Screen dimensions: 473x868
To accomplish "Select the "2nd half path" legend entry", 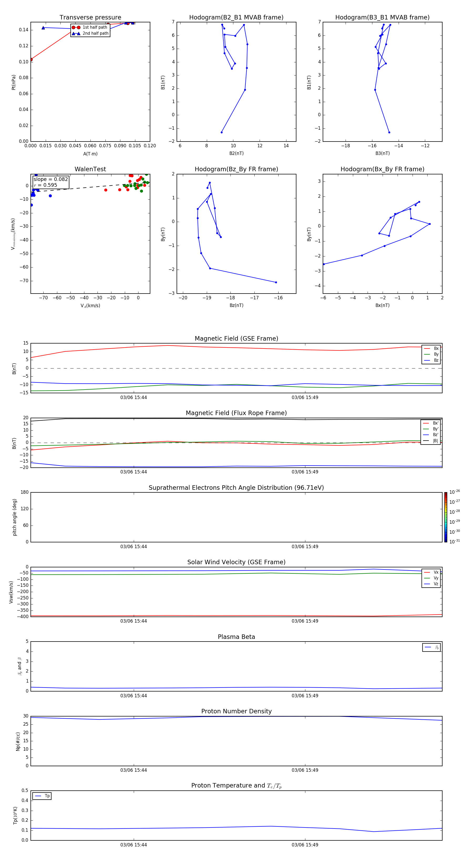I will point(90,33).
